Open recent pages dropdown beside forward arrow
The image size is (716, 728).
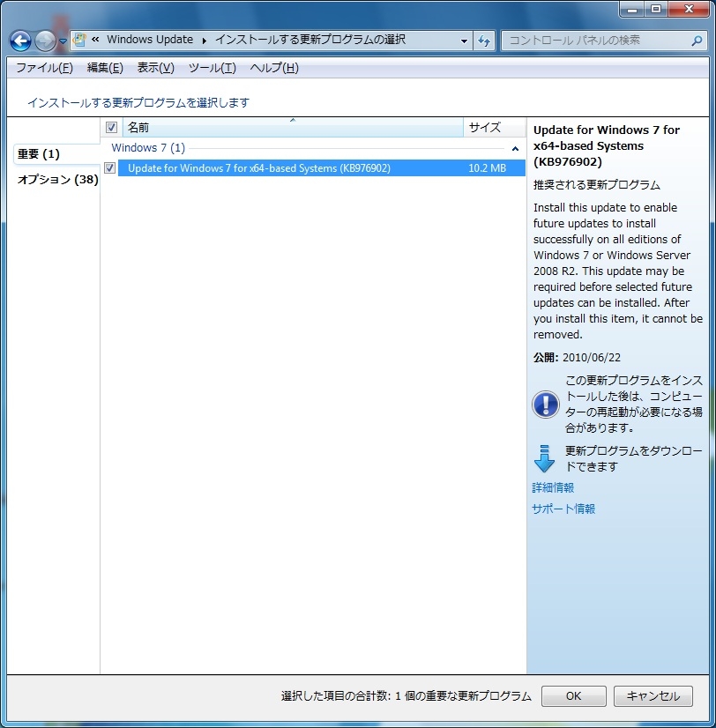(x=63, y=41)
